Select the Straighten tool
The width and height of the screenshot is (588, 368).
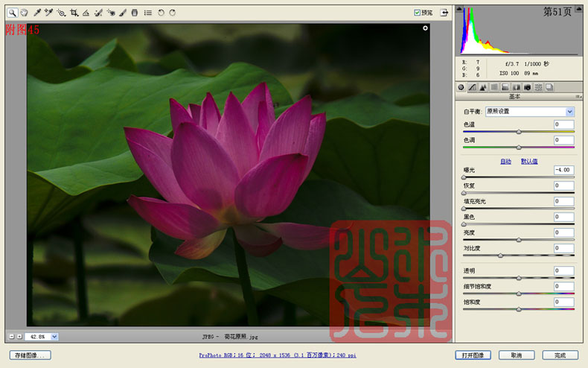pos(86,13)
